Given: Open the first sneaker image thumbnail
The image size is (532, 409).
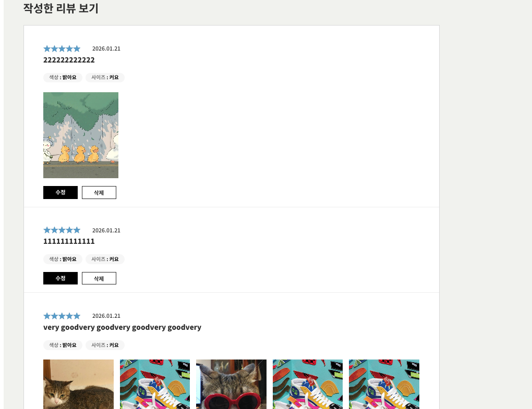Looking at the screenshot, I should click(155, 385).
